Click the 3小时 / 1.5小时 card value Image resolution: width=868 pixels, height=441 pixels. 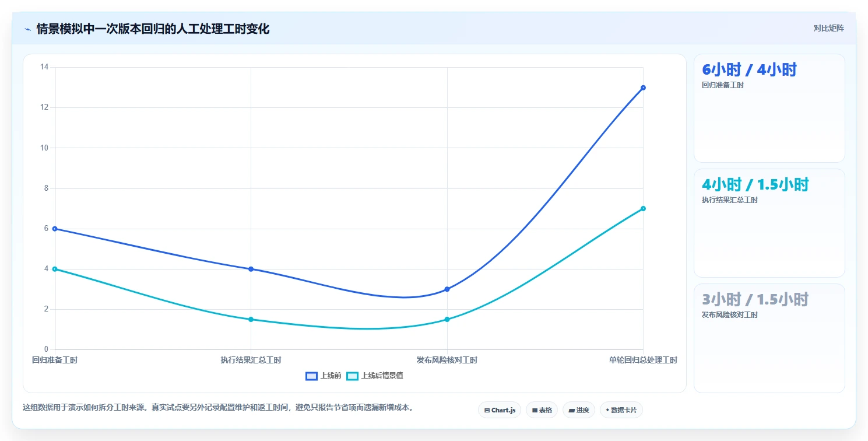[x=755, y=299]
